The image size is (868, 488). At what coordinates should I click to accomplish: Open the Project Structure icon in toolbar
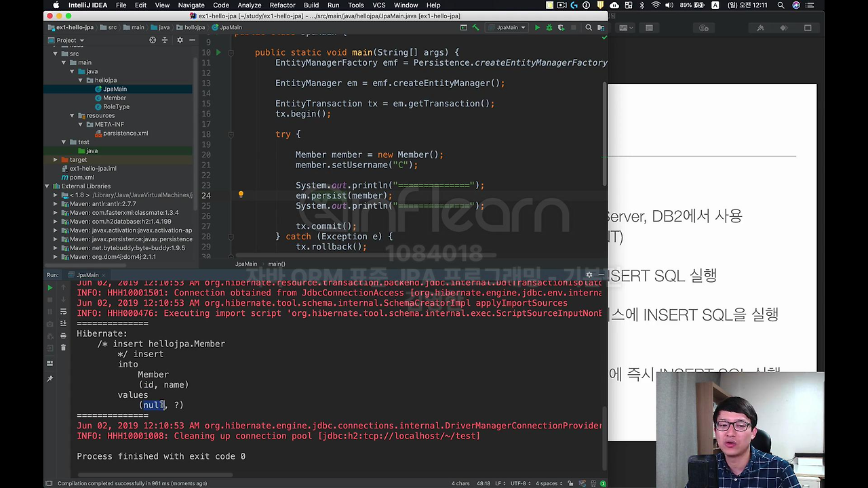click(600, 28)
